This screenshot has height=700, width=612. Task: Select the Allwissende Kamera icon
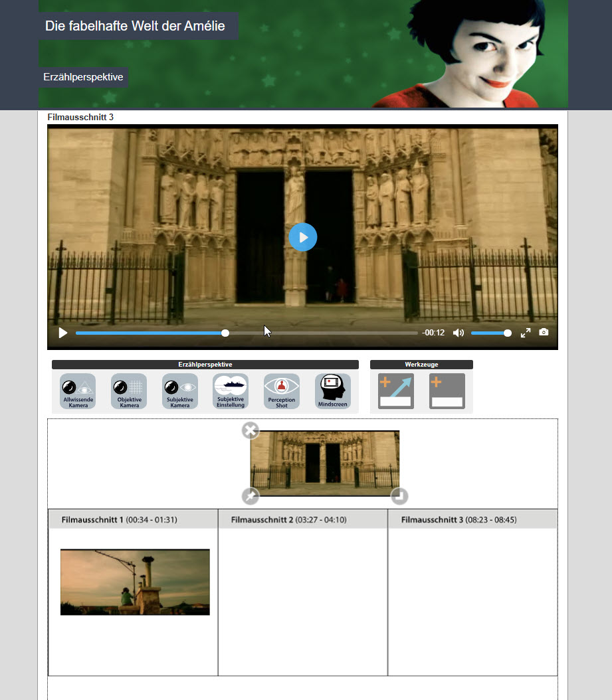pos(78,391)
